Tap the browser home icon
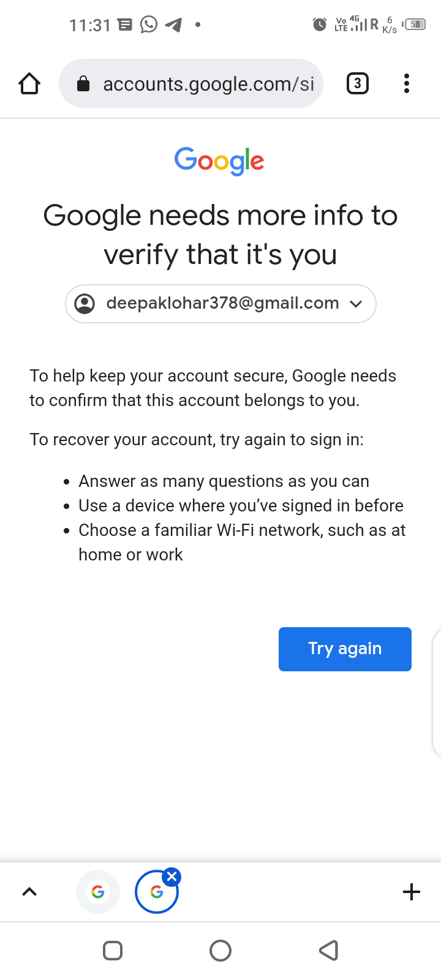 click(29, 83)
